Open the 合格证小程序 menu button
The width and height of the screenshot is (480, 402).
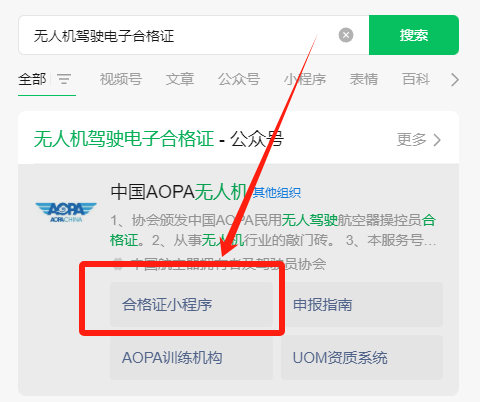191,304
